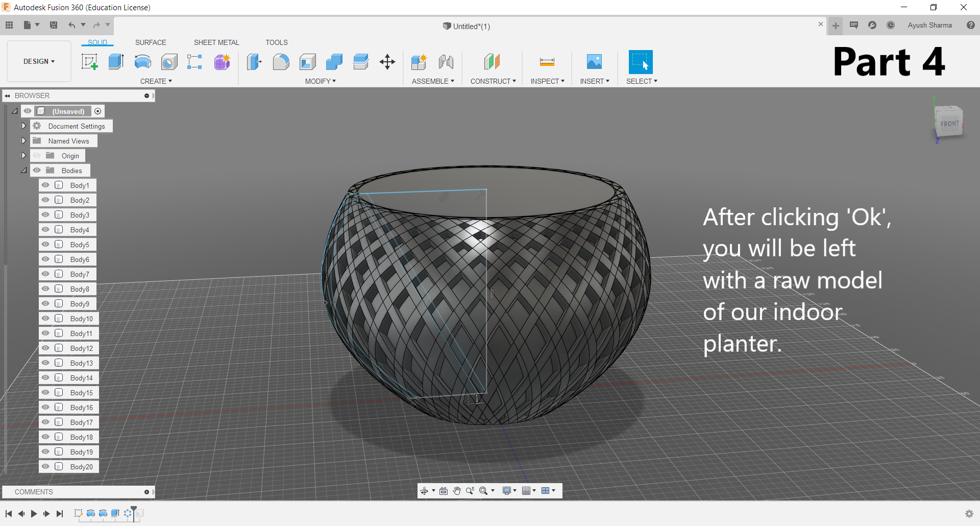The height and width of the screenshot is (526, 980).
Task: Select the Measure tool
Action: [x=547, y=62]
